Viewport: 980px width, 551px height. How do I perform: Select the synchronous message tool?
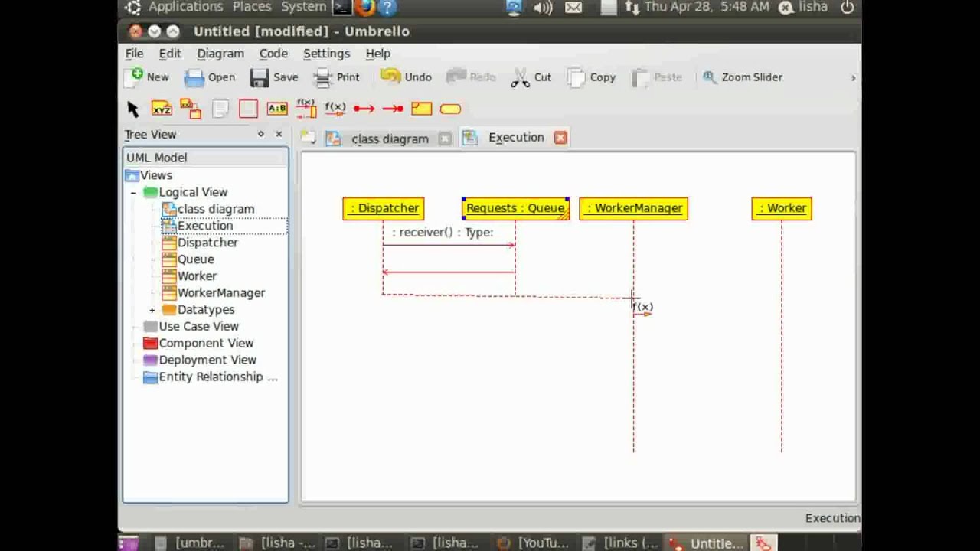click(305, 109)
